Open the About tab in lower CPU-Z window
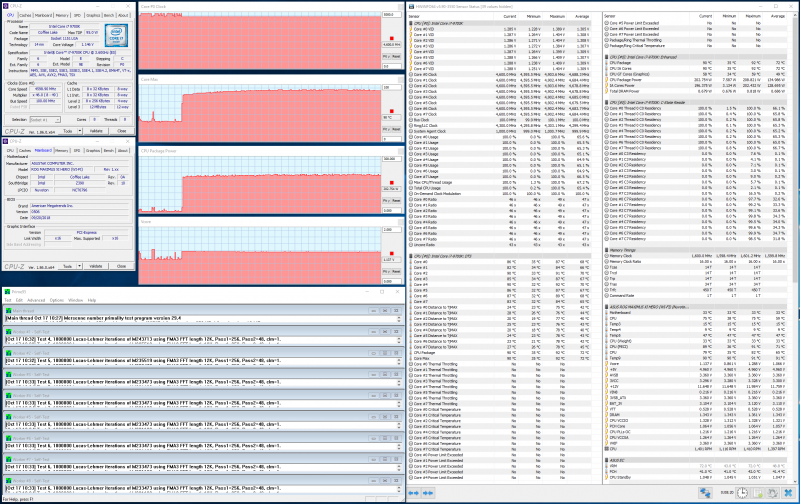The image size is (800, 504). 123,150
